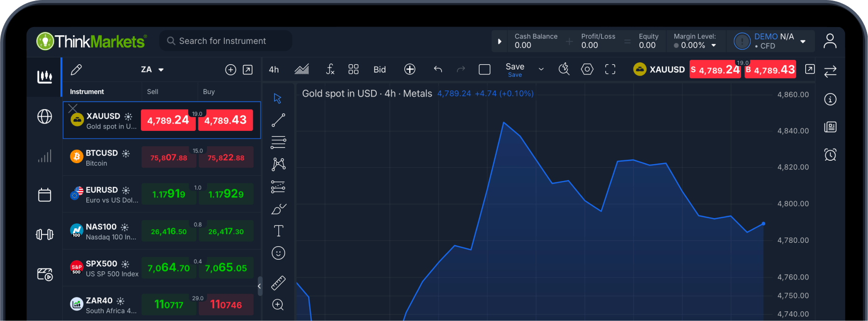
Task: Select the trend line drawing tool
Action: (x=278, y=120)
